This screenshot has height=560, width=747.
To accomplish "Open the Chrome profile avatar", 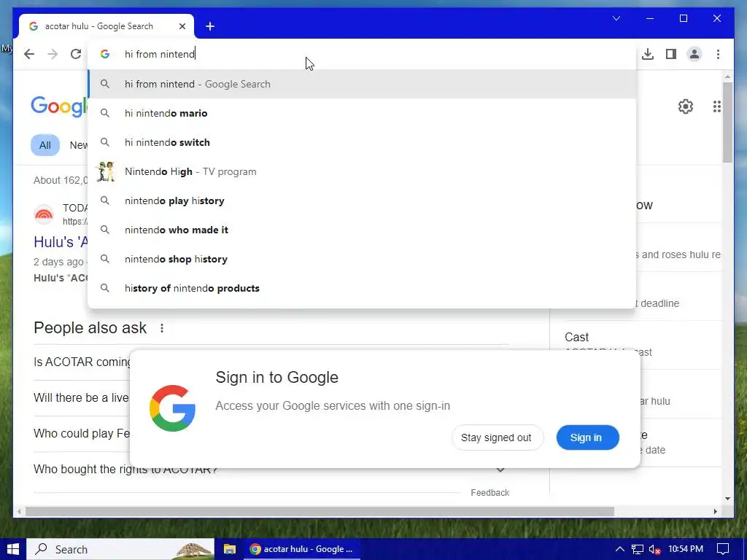I will (694, 54).
